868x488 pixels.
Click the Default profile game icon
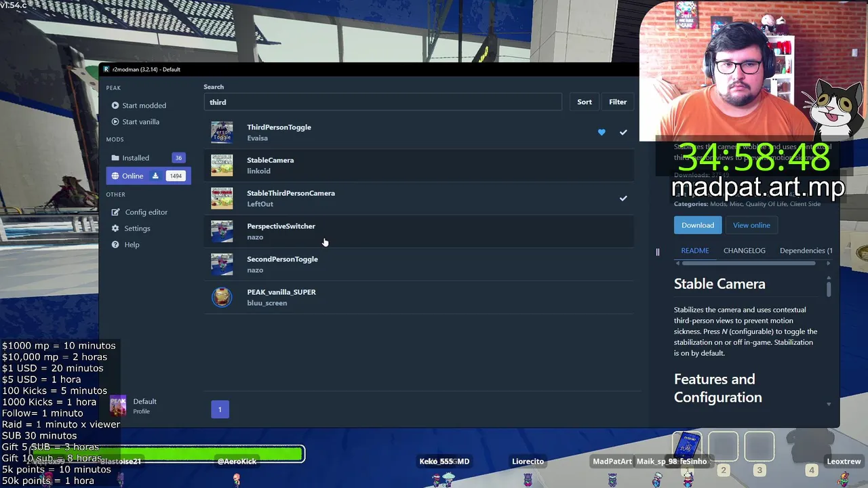click(x=118, y=405)
